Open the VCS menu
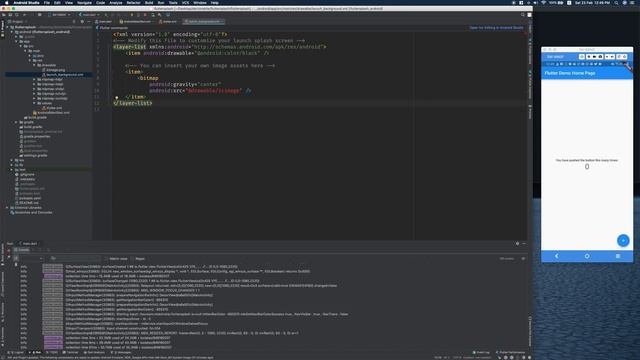Viewport: 640px width, 360px height. click(x=185, y=2)
